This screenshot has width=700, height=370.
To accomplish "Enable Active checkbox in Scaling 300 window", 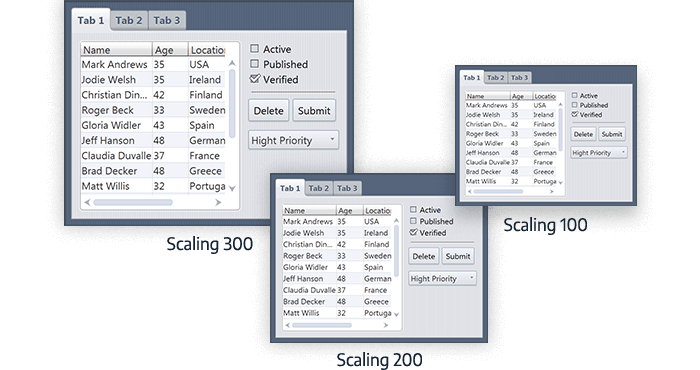I will tap(254, 48).
